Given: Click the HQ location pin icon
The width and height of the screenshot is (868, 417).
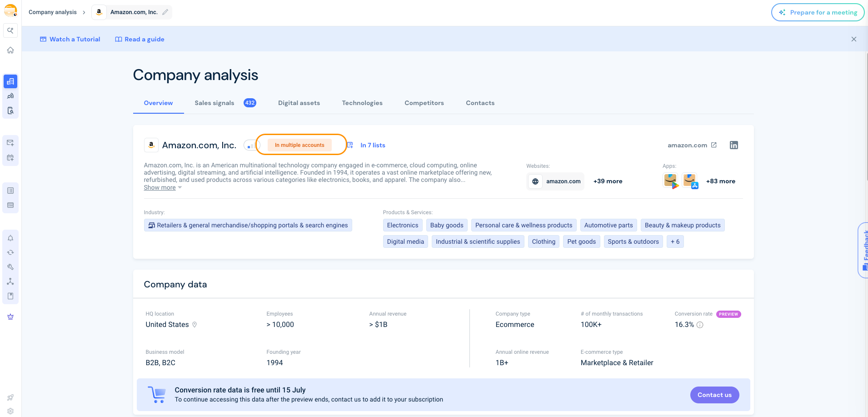Looking at the screenshot, I should coord(195,325).
